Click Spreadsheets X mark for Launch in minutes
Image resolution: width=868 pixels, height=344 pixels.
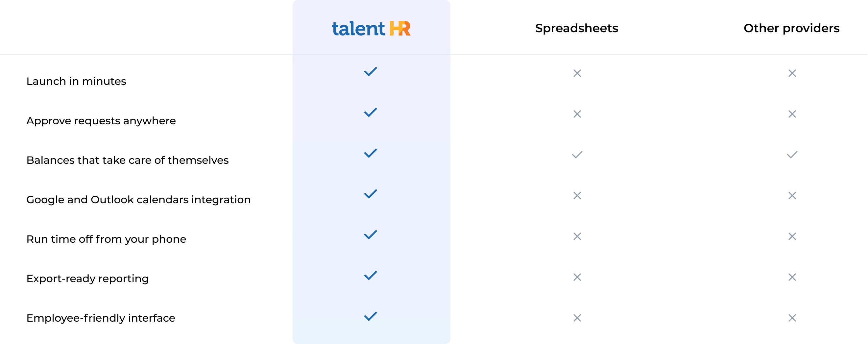pos(577,73)
